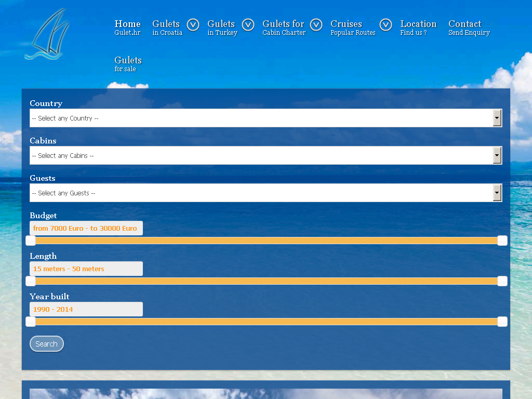532x399 pixels.
Task: Click the Length field label
Action: (x=43, y=256)
